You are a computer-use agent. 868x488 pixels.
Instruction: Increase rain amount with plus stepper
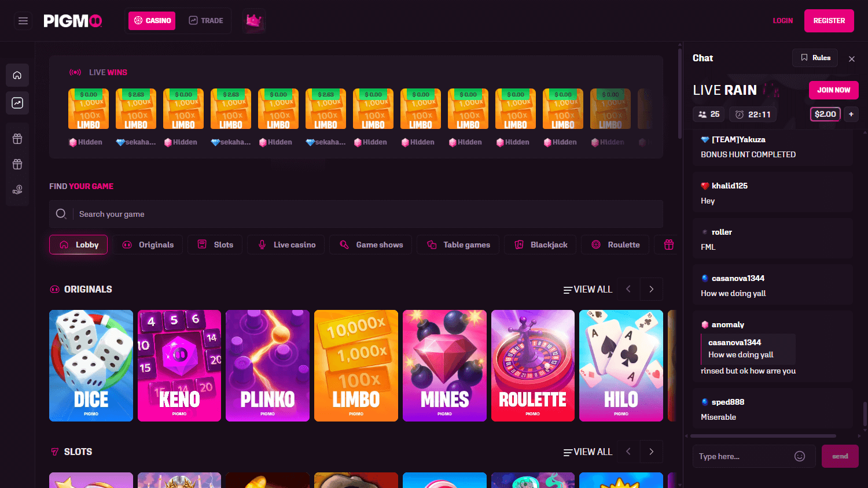pyautogui.click(x=851, y=114)
